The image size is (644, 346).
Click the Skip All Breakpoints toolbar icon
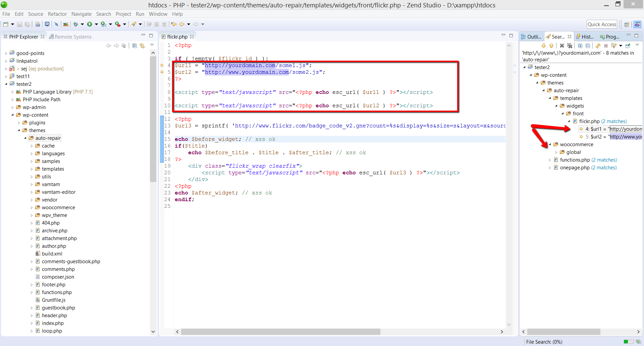57,24
